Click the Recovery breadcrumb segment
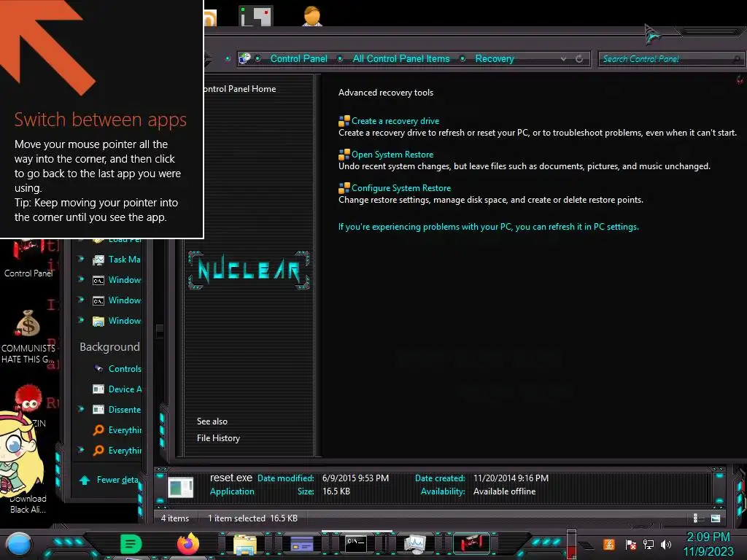This screenshot has width=747, height=560. 495,58
